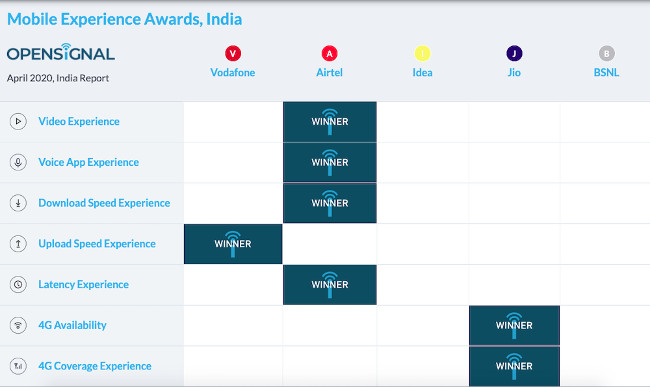Click the Opensignal logo

61,52
